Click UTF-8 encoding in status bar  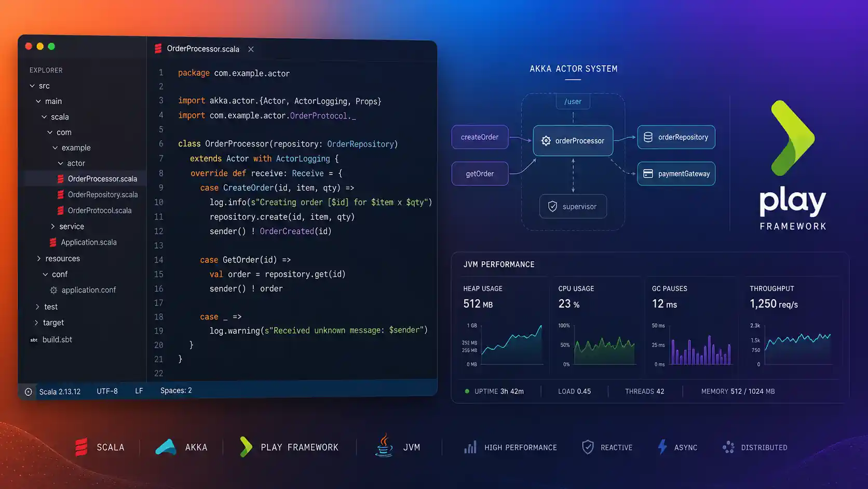click(x=107, y=391)
